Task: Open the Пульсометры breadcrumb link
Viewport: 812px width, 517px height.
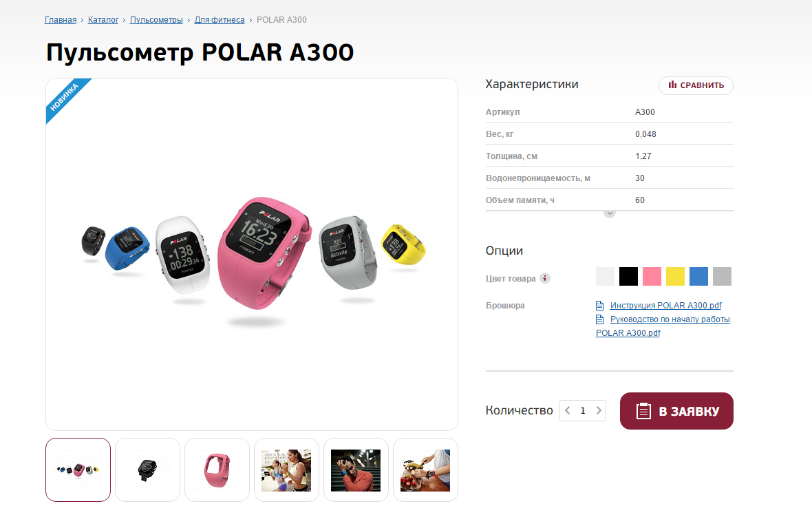Action: click(156, 20)
